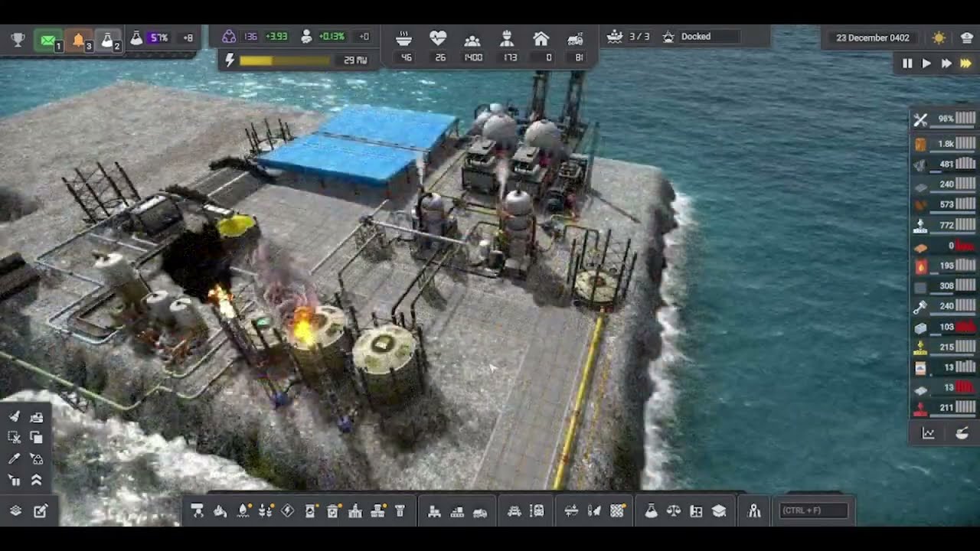Open the workers stat icon

[x=507, y=37]
